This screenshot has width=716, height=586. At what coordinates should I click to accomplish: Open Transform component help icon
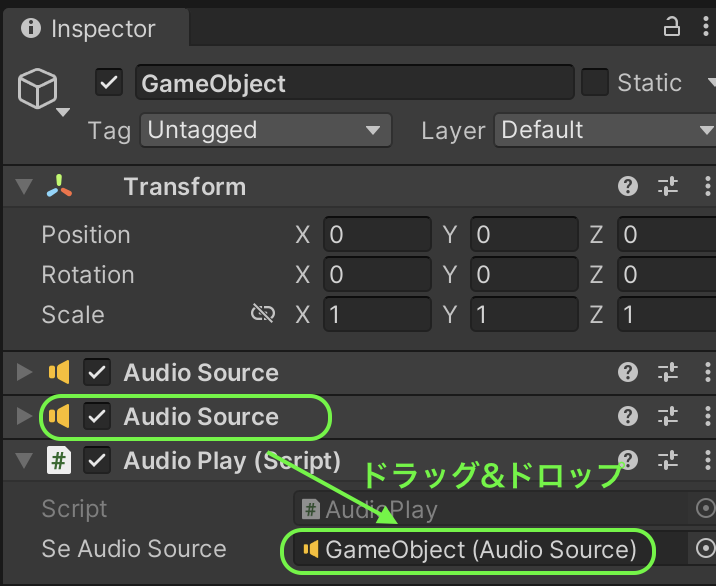[628, 186]
